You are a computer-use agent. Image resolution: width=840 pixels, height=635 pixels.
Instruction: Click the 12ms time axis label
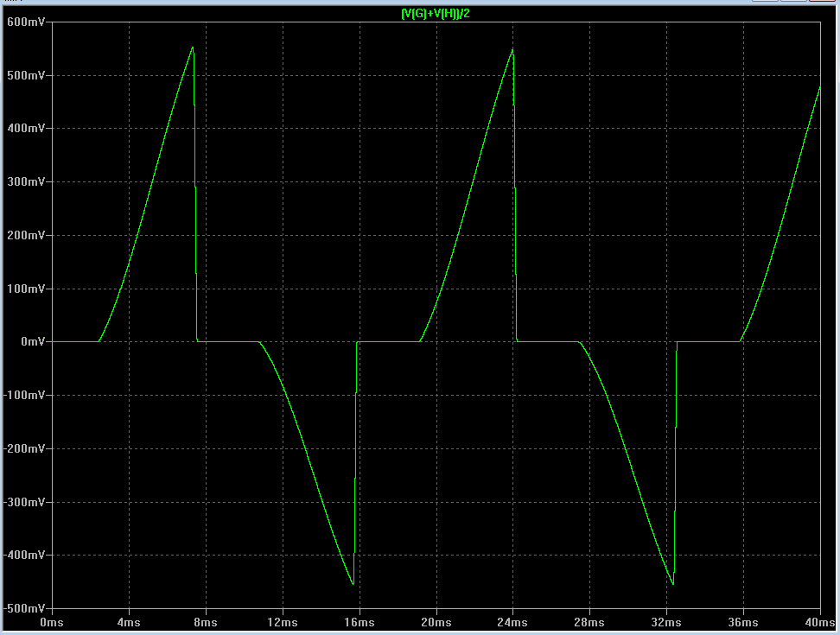(283, 623)
